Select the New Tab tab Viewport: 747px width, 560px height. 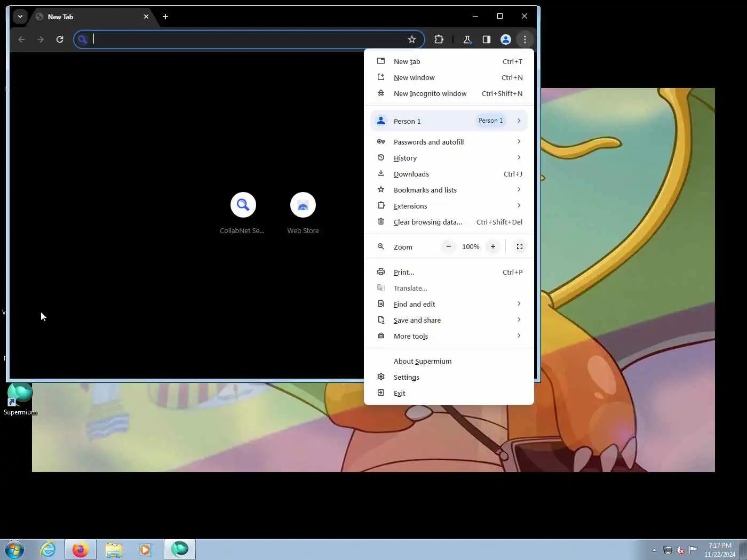click(x=91, y=17)
